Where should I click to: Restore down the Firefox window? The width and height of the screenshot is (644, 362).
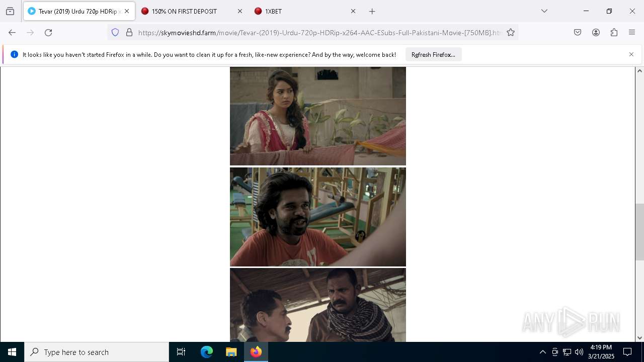point(609,11)
